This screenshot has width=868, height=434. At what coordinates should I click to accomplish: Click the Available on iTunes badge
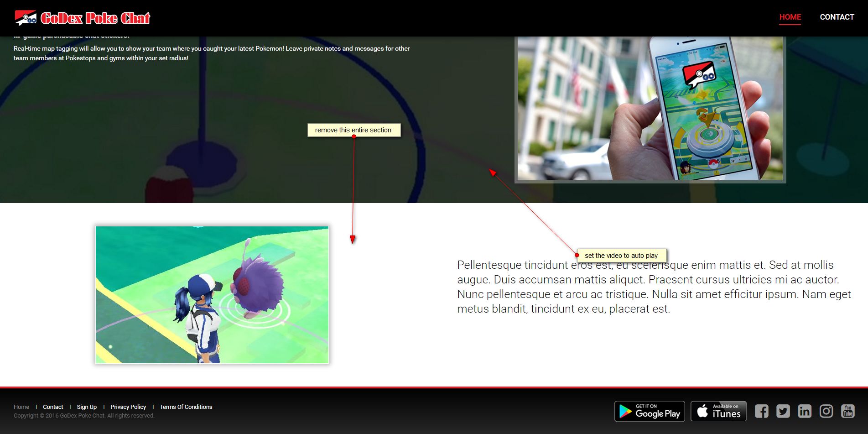tap(718, 411)
